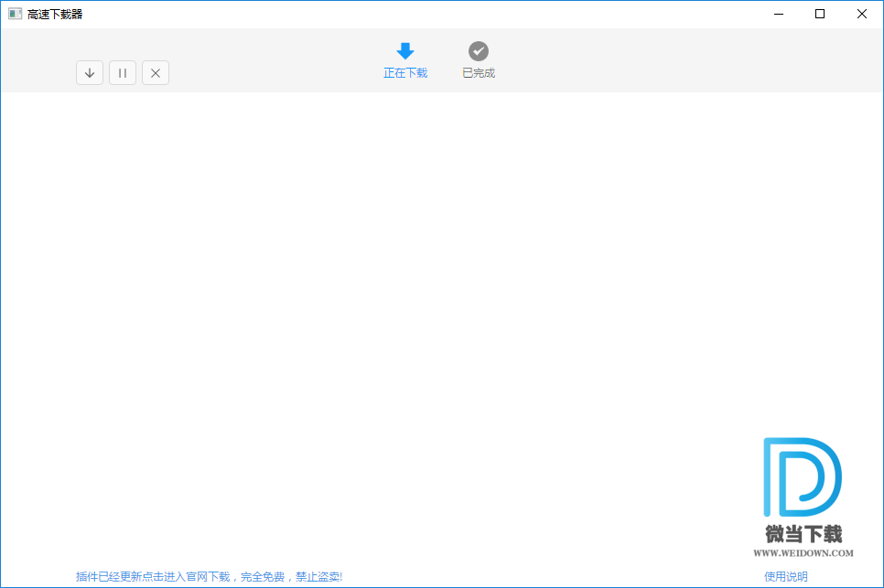Viewport: 884px width, 588px height.
Task: Open the 已完成 tab label
Action: coord(479,73)
